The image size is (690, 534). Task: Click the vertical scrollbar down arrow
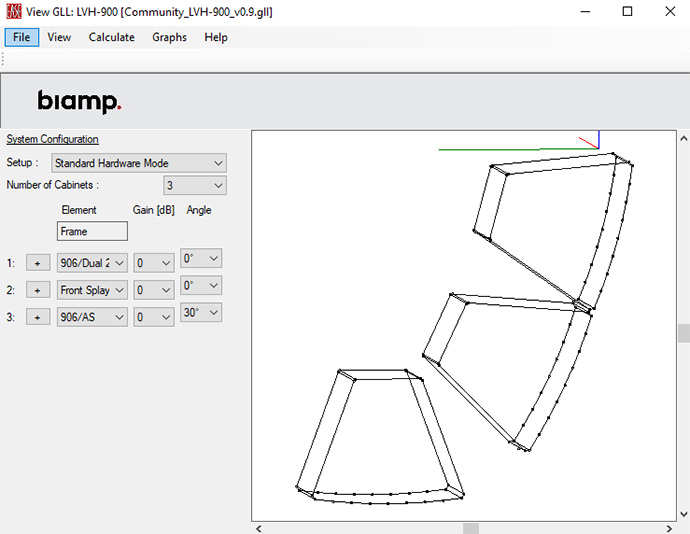coord(683,514)
